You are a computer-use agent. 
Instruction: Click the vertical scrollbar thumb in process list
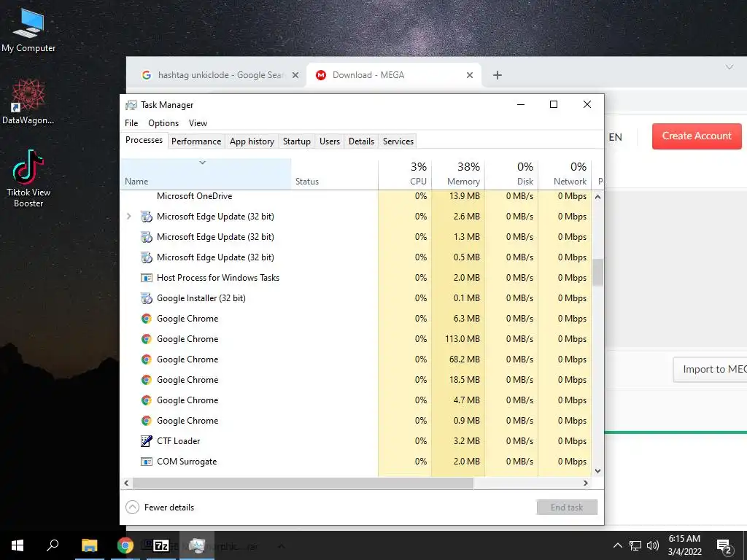pyautogui.click(x=598, y=273)
